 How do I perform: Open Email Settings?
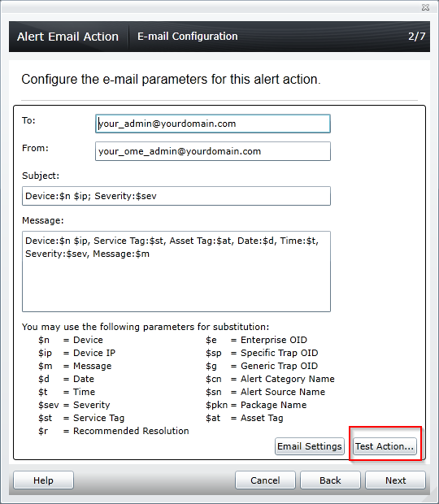pos(310,446)
